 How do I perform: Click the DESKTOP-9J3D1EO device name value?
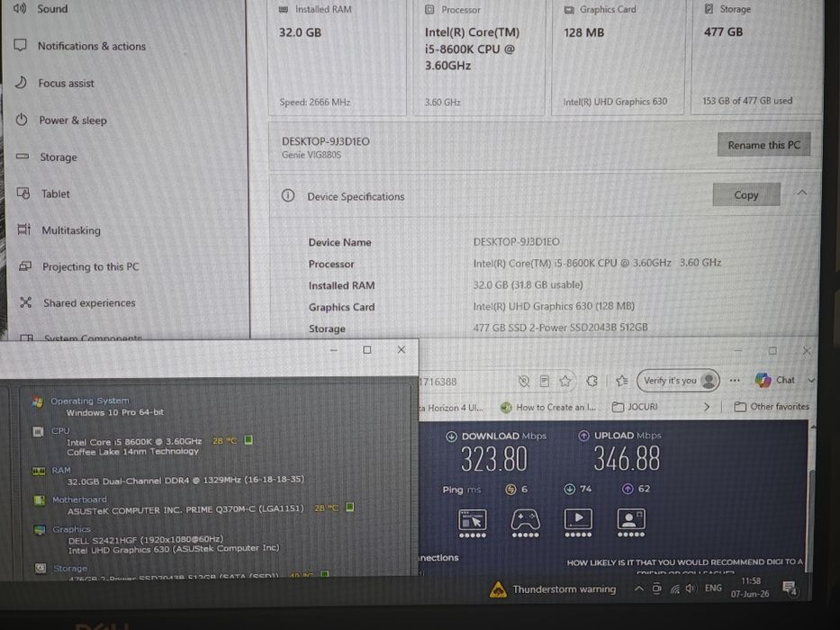click(x=516, y=241)
